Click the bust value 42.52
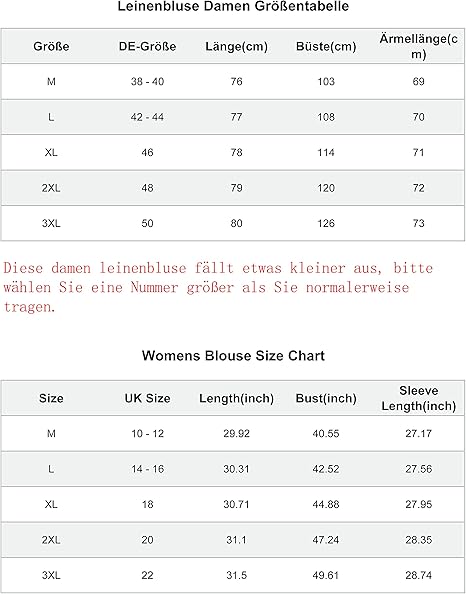 coord(326,469)
